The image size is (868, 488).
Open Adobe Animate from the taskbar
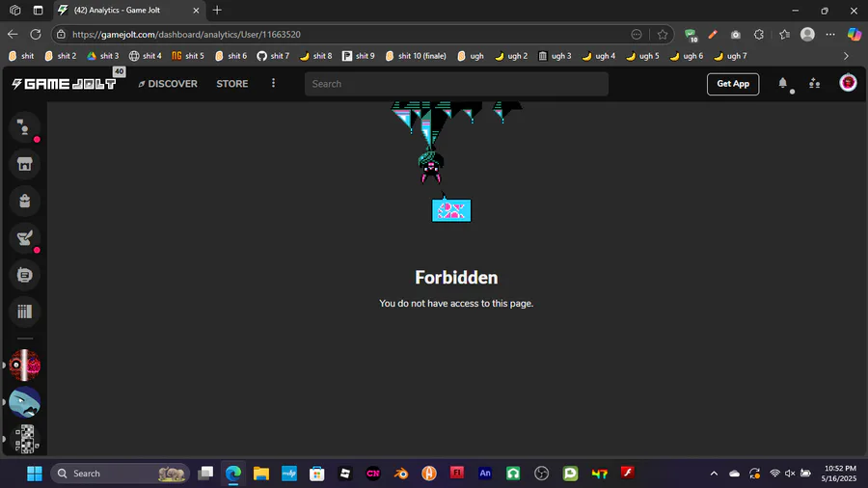click(x=485, y=474)
